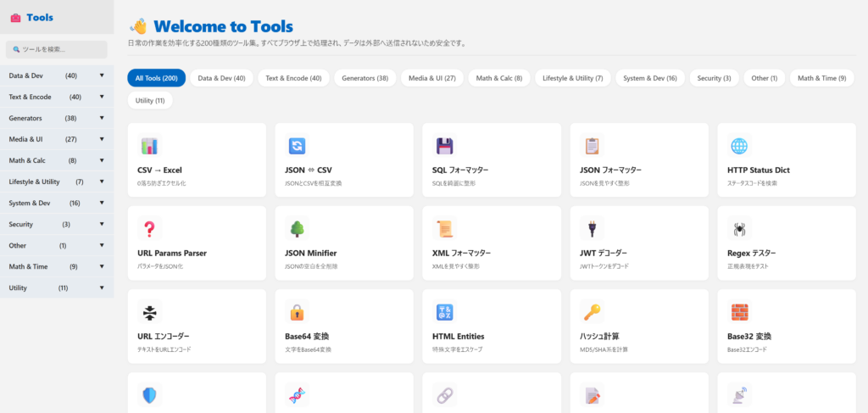Select the Other (1) filter tab

pyautogui.click(x=765, y=78)
